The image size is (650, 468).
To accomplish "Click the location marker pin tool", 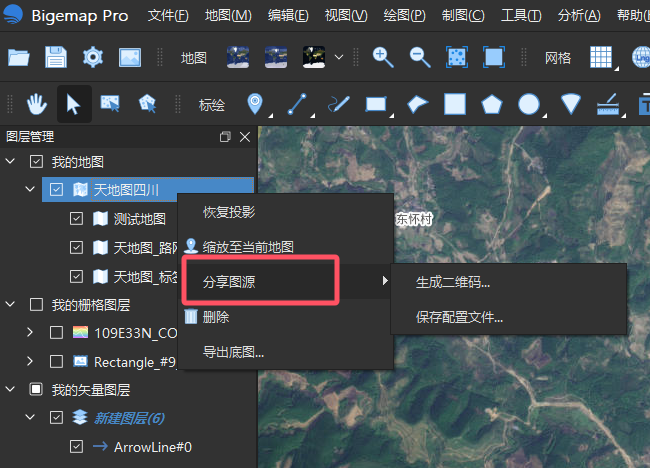I will (x=255, y=104).
